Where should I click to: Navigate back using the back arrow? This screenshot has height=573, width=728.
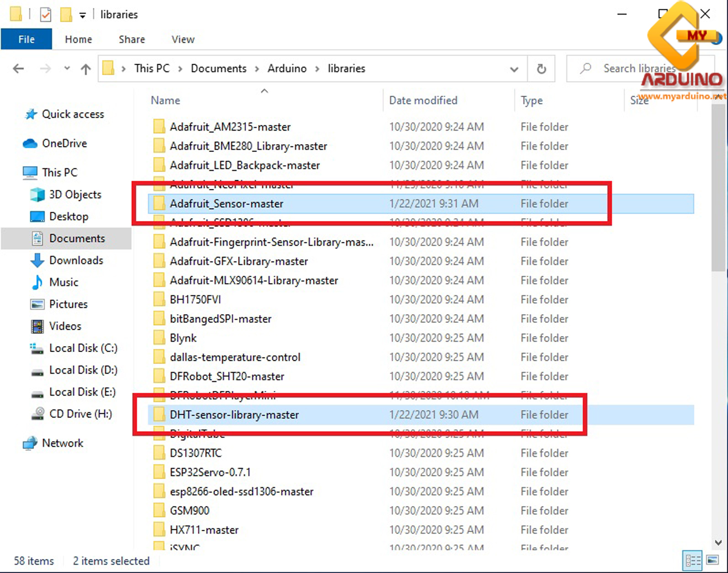18,68
